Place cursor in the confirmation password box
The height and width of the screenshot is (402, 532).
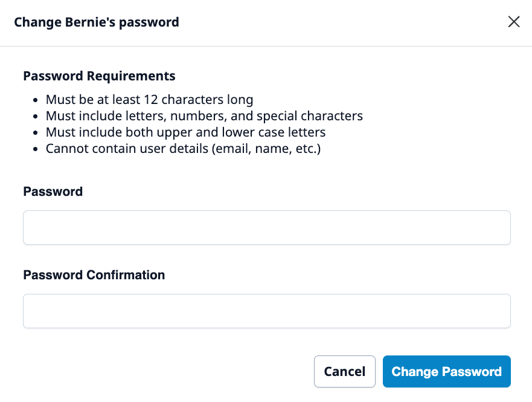(x=266, y=311)
